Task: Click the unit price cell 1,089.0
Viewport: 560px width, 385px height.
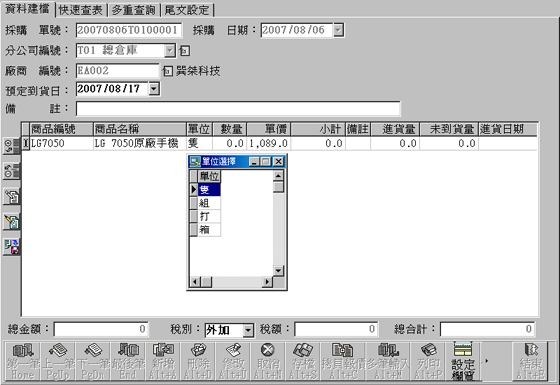Action: (269, 144)
